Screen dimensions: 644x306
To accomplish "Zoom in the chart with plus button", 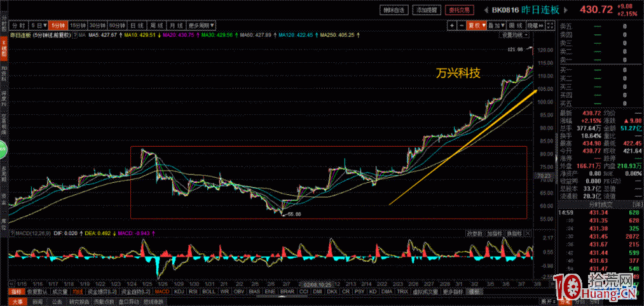I will tap(452, 25).
